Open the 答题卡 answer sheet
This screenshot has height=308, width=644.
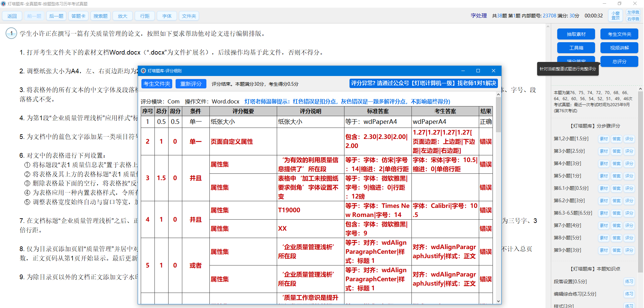click(x=78, y=16)
